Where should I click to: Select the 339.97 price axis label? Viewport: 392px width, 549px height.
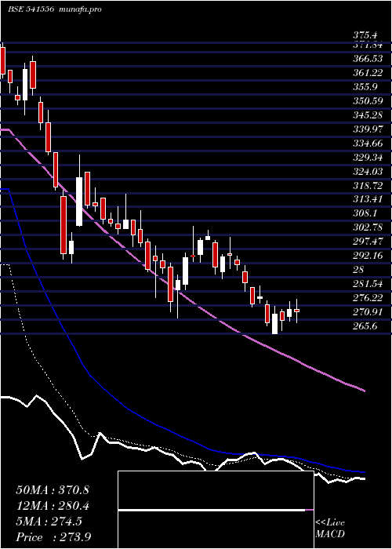368,129
